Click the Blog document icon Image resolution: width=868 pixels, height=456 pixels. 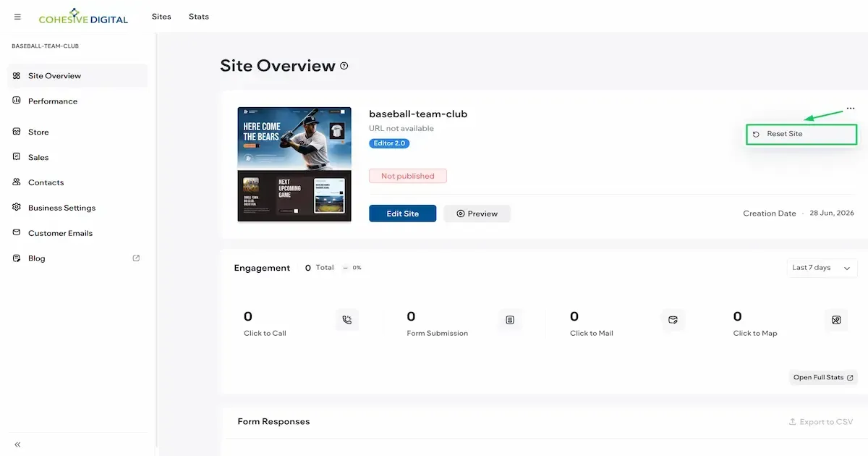click(x=17, y=258)
